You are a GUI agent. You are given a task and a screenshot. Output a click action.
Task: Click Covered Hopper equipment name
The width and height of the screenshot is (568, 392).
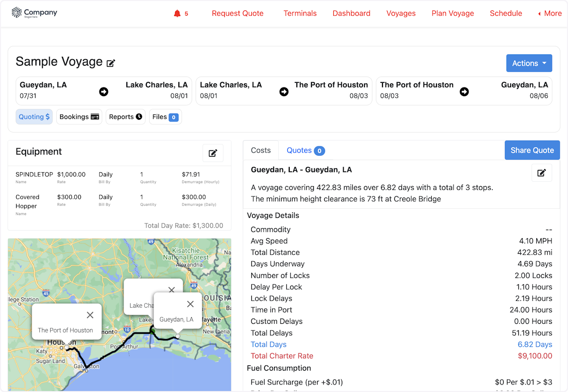[27, 201]
